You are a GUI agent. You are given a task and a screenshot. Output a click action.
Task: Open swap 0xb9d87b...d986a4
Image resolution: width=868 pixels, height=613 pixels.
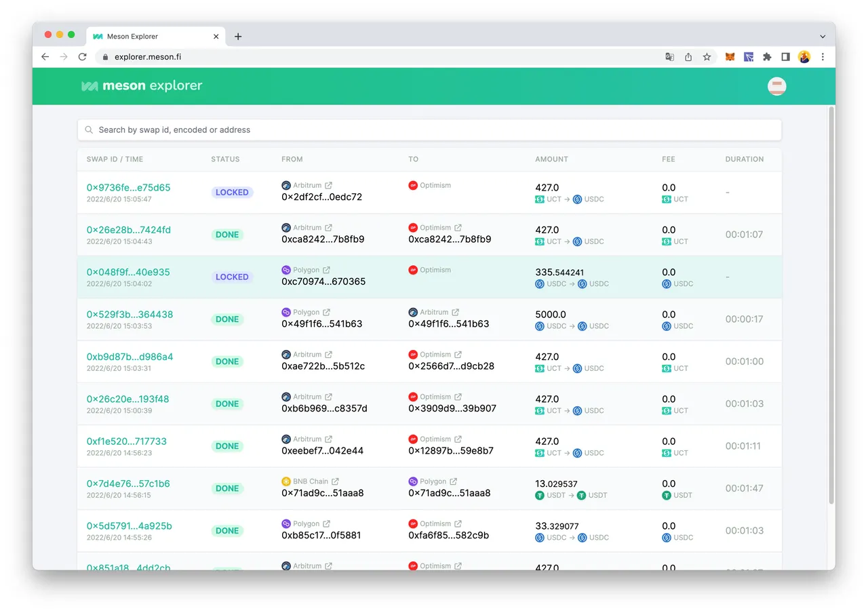(x=130, y=357)
